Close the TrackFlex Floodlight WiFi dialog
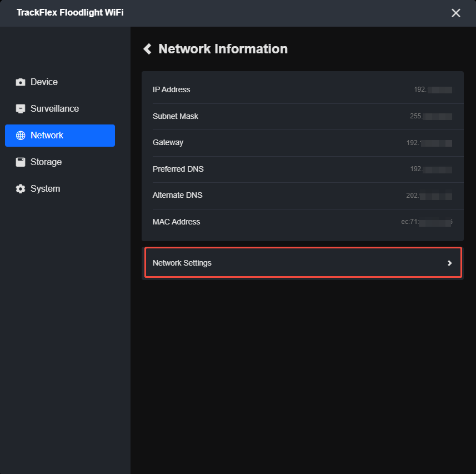 [455, 13]
